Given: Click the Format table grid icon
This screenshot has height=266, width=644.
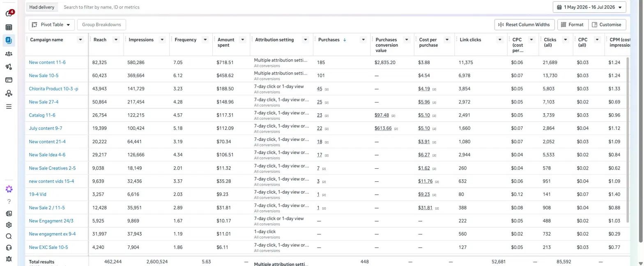Looking at the screenshot, I should point(563,25).
